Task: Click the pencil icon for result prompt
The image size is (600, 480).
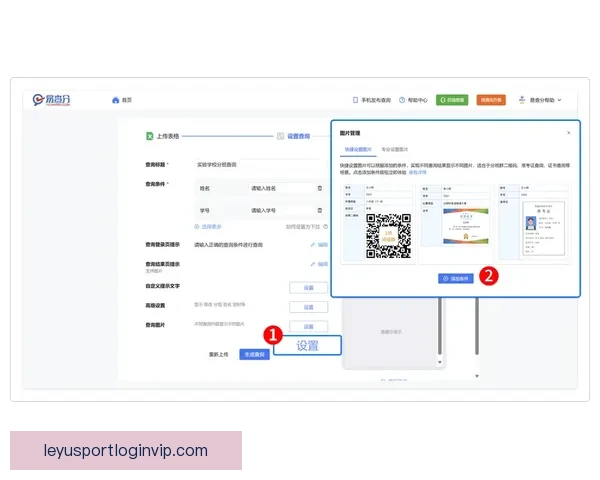Action: [313, 264]
